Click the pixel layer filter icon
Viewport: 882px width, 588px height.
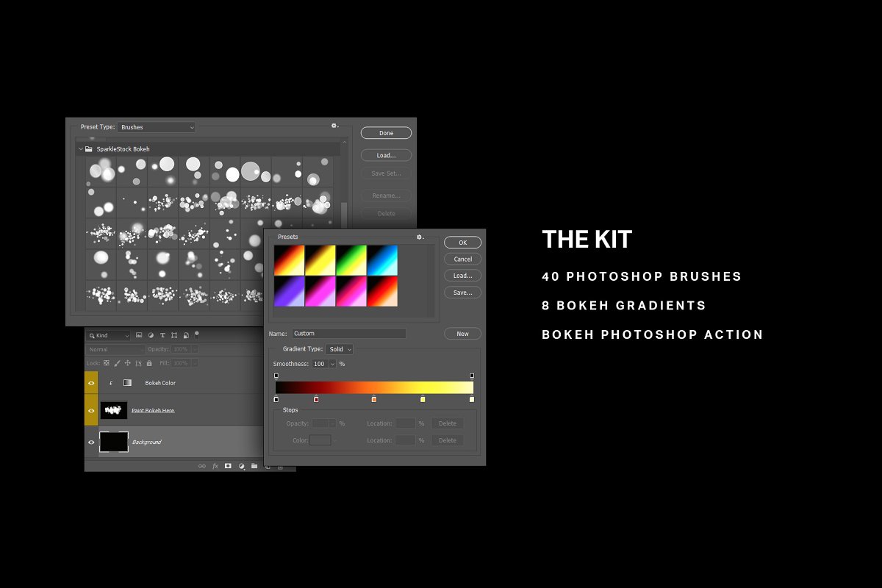coord(139,335)
